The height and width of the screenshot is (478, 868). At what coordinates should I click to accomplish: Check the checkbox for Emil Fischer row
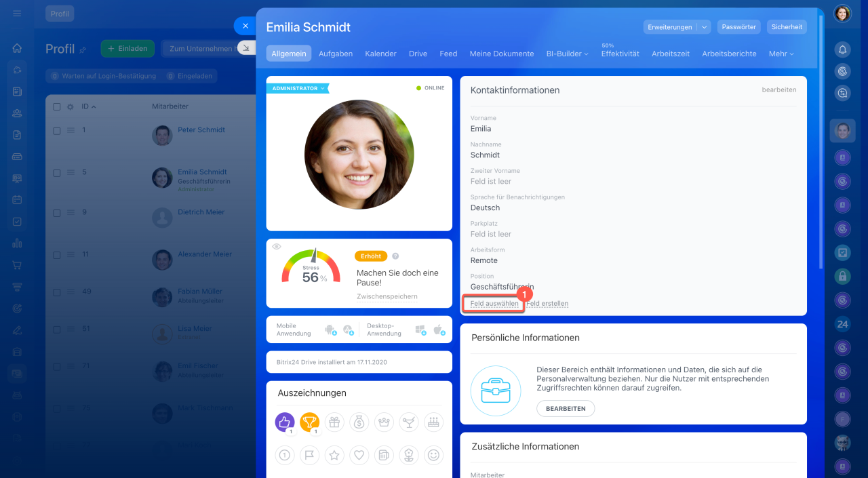tap(57, 367)
